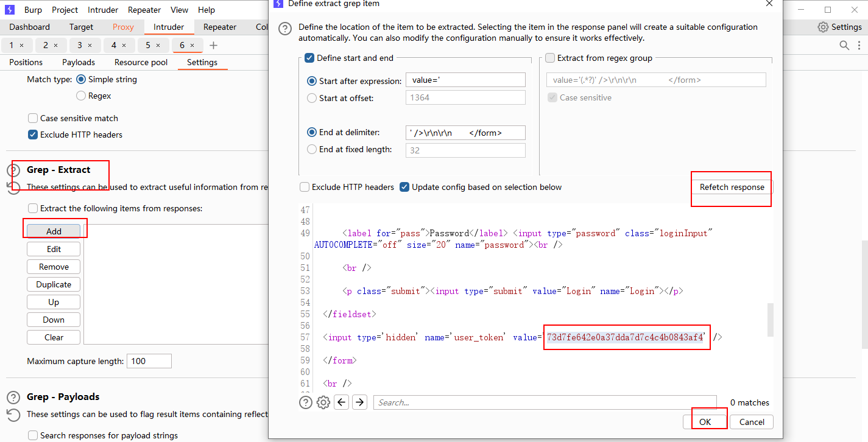Click the help icon next to search bar
This screenshot has width=868, height=442.
[x=306, y=402]
